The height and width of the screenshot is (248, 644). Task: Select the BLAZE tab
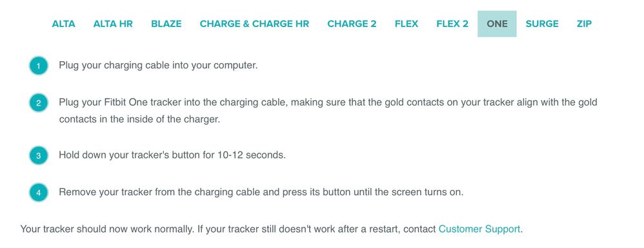tap(166, 24)
